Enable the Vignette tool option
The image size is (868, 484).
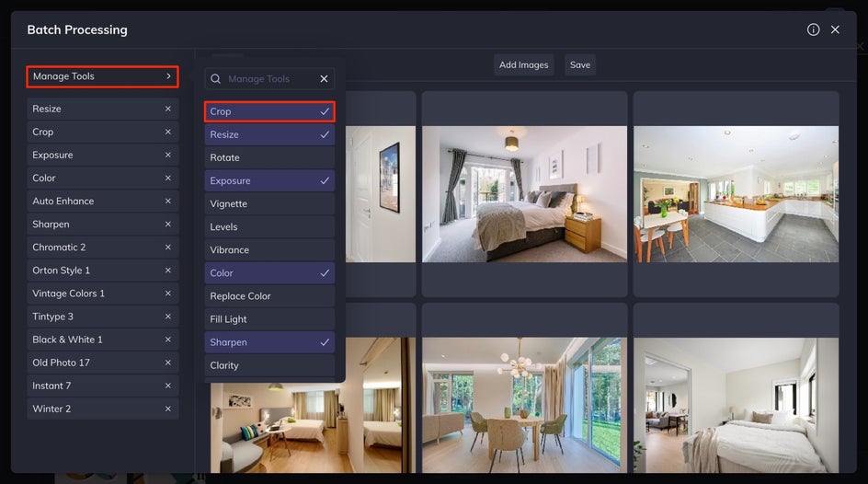(269, 203)
